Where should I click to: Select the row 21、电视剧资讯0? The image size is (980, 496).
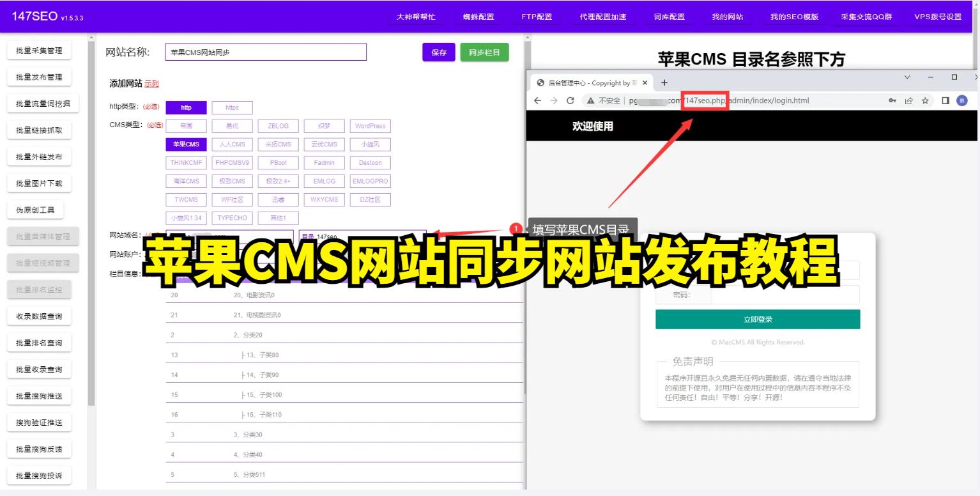click(344, 315)
